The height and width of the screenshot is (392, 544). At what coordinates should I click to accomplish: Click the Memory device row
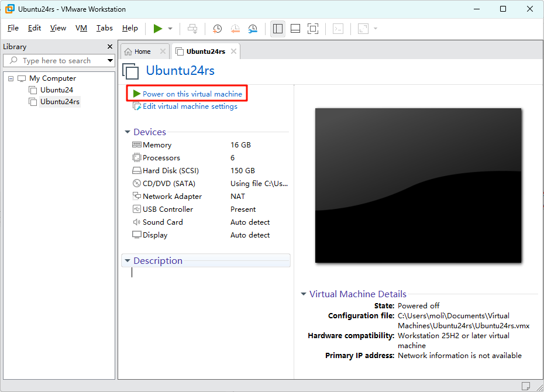tap(210, 145)
